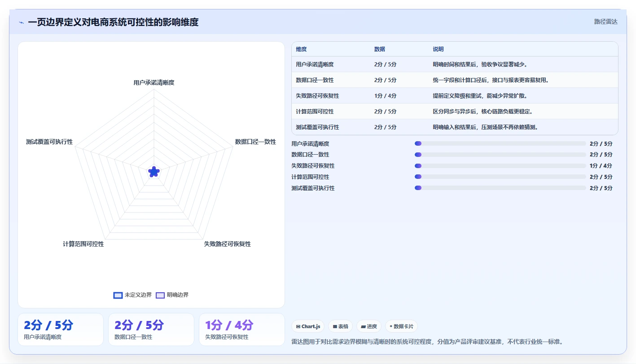Click the 数据口径一致性 progress bar
Image resolution: width=636 pixels, height=364 pixels.
tap(500, 155)
